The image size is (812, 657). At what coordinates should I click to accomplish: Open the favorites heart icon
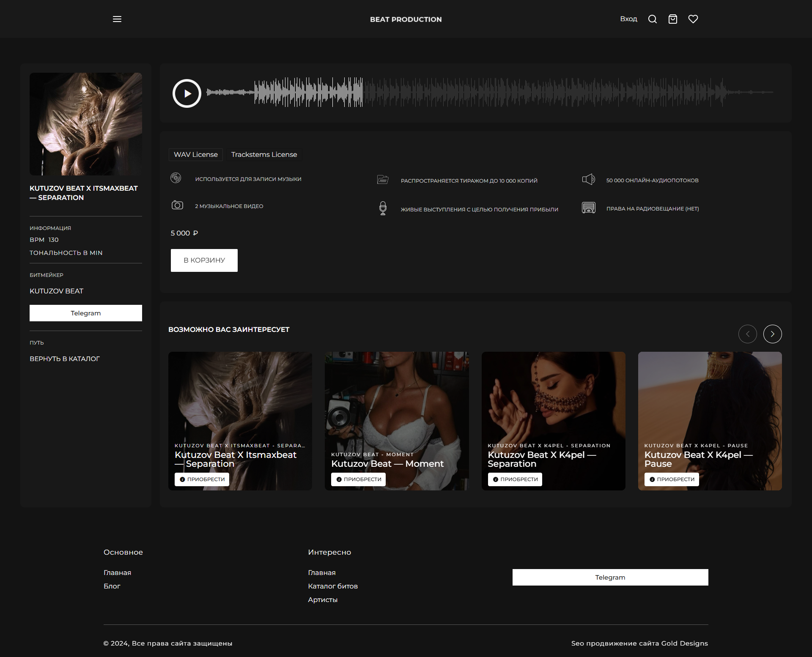click(x=693, y=19)
